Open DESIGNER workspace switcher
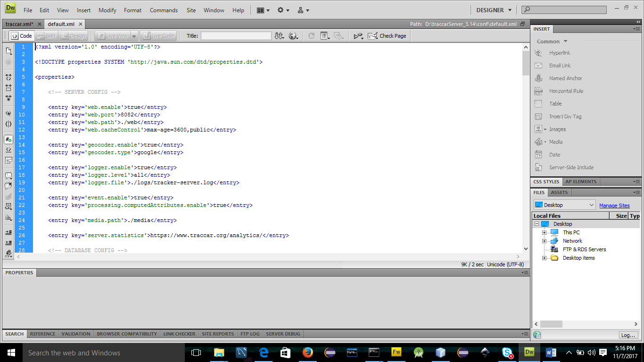 (x=494, y=10)
